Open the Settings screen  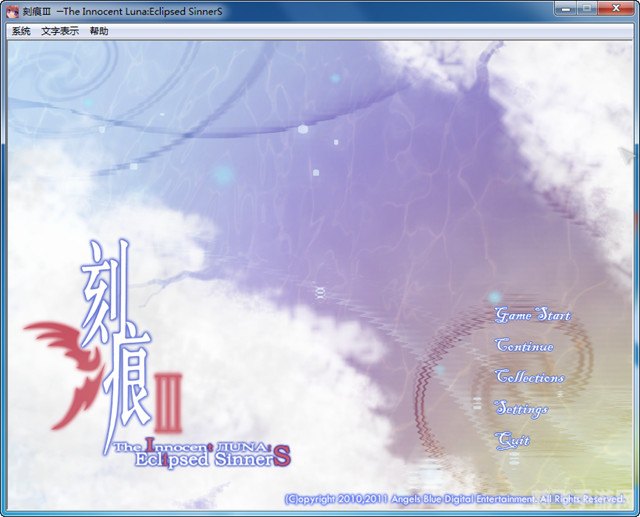coord(522,409)
